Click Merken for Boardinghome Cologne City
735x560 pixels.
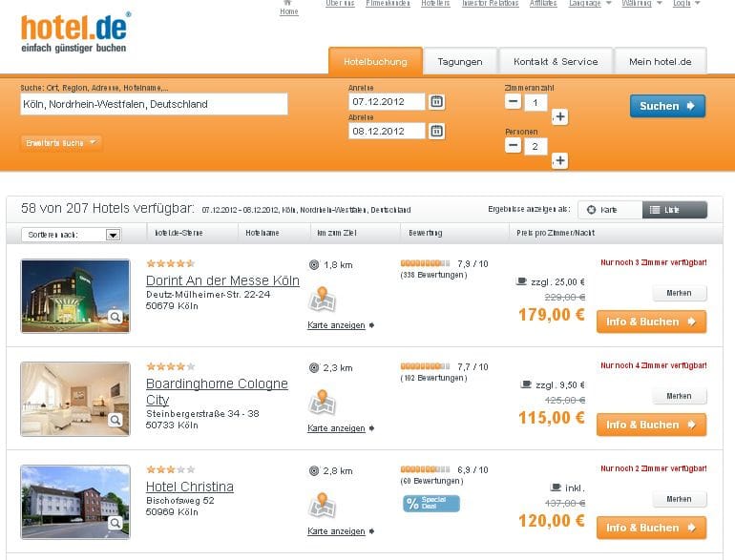point(680,396)
